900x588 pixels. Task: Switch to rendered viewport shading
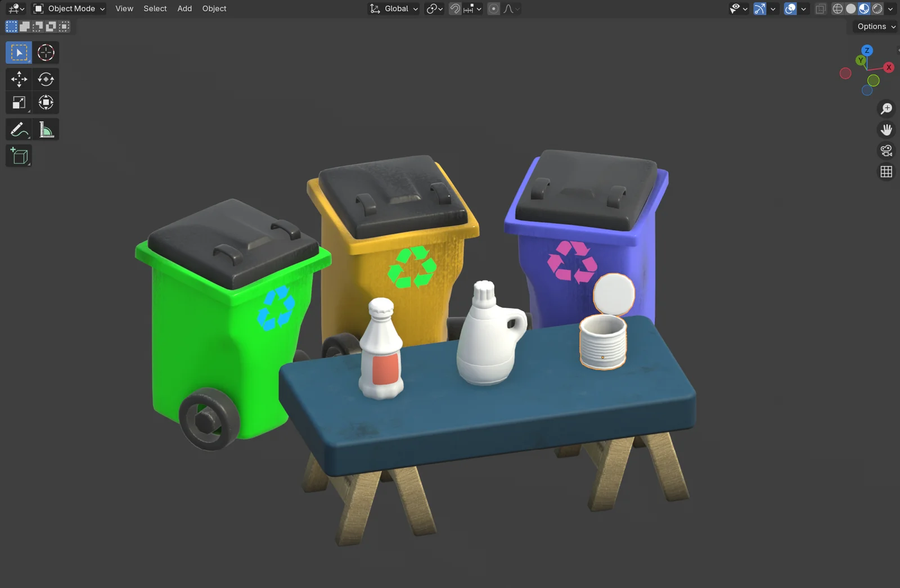[877, 8]
